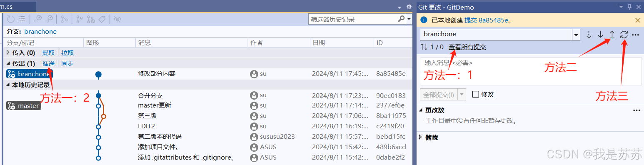Click the 推送 push link
Viewport: 644px width, 165px height.
(x=48, y=64)
